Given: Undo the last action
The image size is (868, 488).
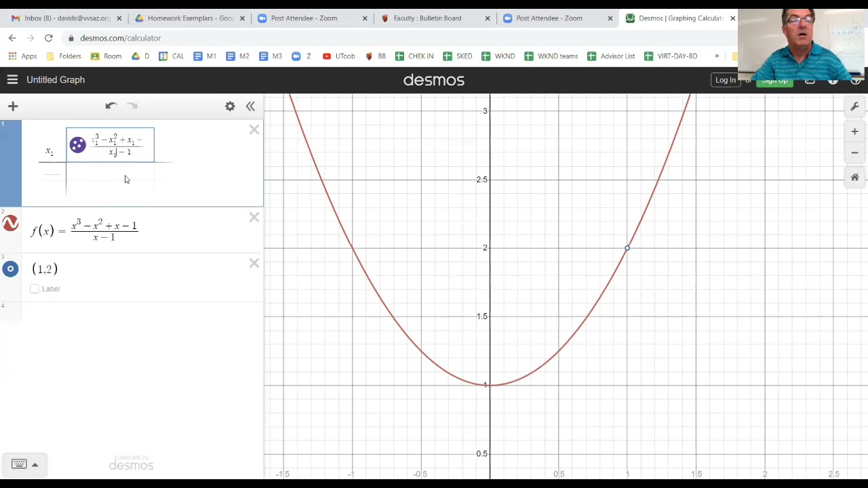Looking at the screenshot, I should 111,106.
